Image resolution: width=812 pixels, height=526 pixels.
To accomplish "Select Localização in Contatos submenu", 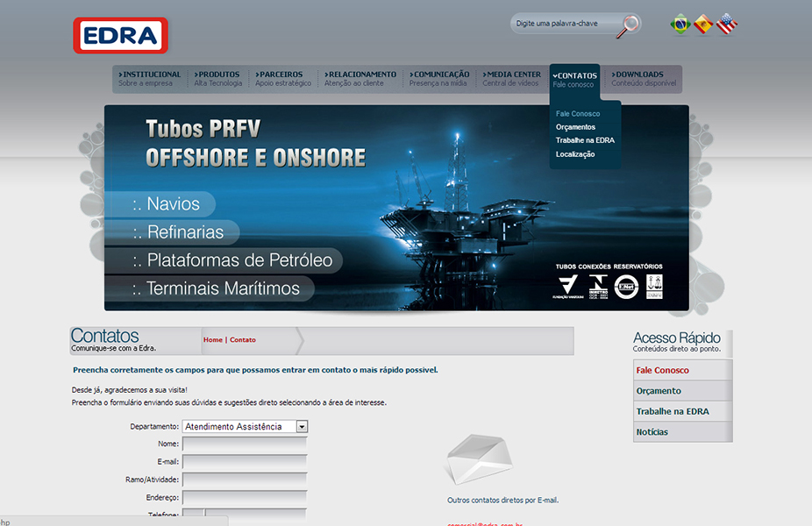I will pos(575,154).
